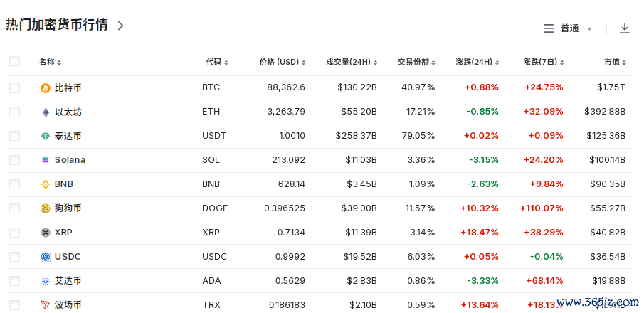The height and width of the screenshot is (313, 644).
Task: Open the arrow next to 热门加密货币行情
Action: (120, 26)
